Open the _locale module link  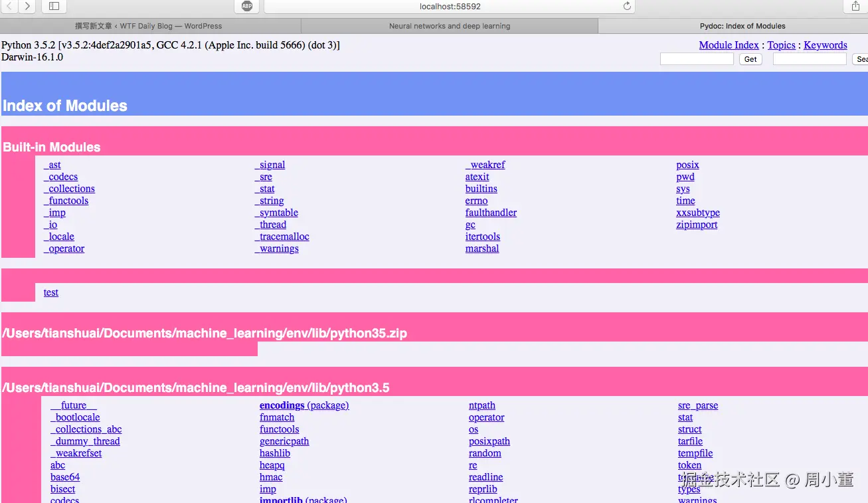point(59,237)
